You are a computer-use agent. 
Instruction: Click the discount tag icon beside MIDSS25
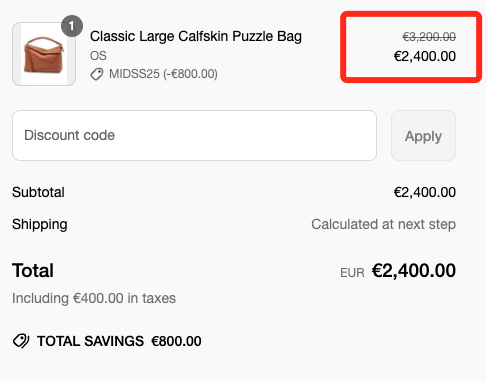point(97,74)
